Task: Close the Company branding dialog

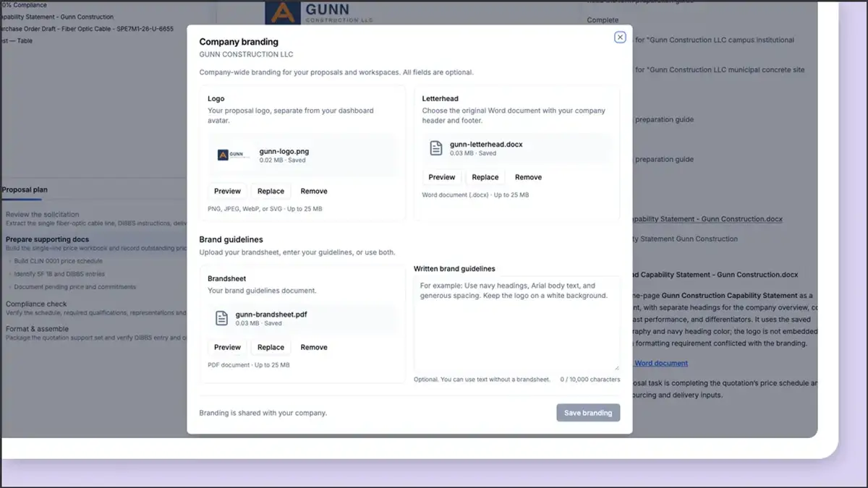Action: tap(620, 38)
